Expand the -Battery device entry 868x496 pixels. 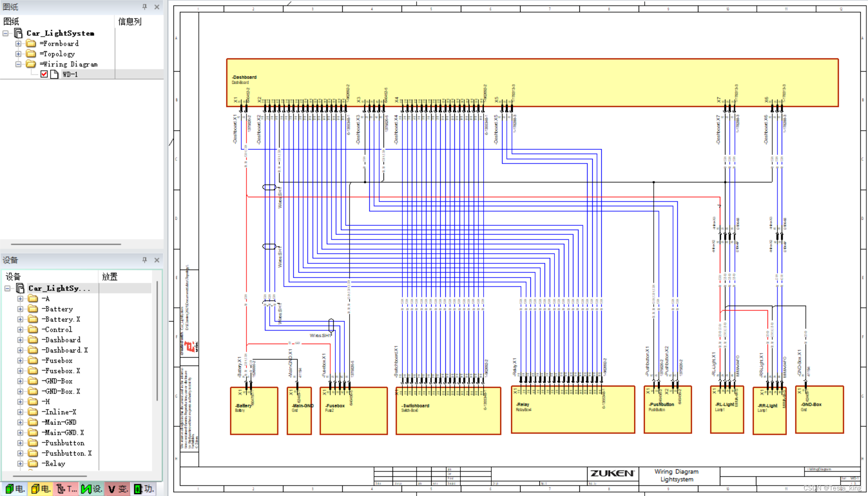(x=20, y=309)
